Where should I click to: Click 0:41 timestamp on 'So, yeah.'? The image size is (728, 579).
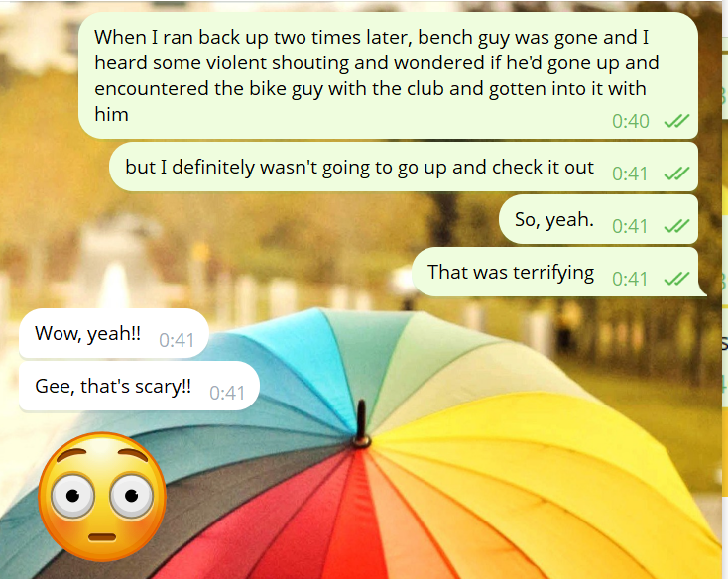click(x=630, y=226)
